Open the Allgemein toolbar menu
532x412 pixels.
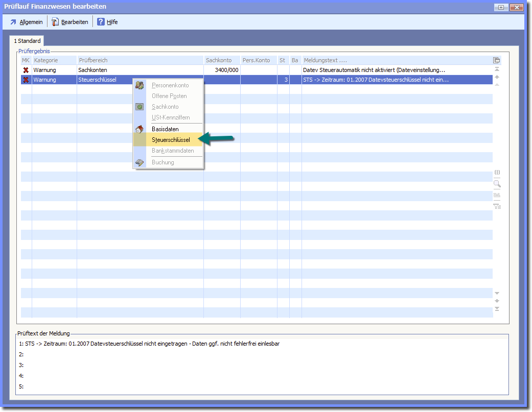[26, 22]
